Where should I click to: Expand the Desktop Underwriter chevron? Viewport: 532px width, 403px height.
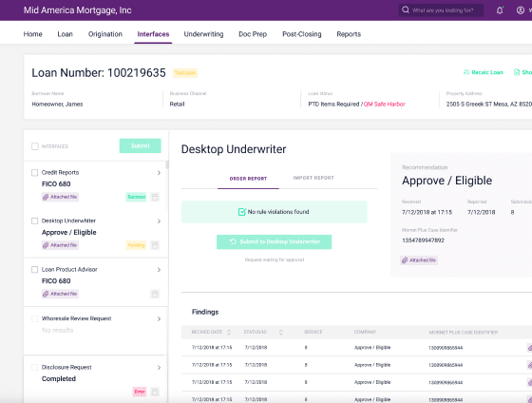tap(159, 221)
